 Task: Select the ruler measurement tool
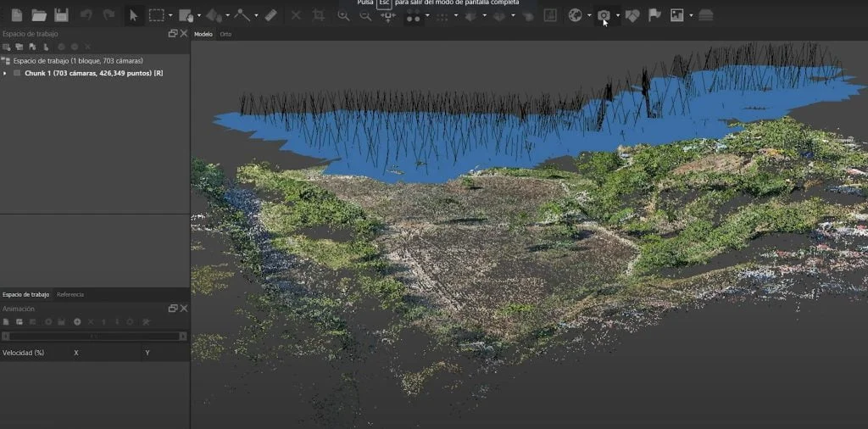pyautogui.click(x=270, y=15)
